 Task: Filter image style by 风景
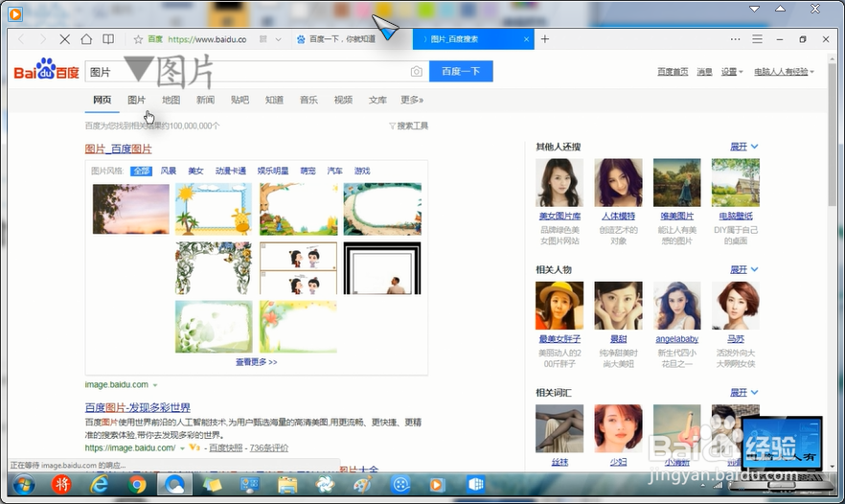(169, 171)
